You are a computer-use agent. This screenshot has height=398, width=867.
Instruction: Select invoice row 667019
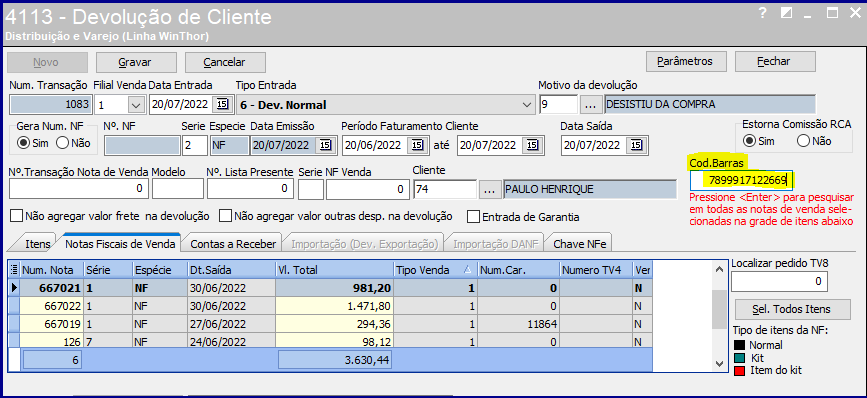330,323
